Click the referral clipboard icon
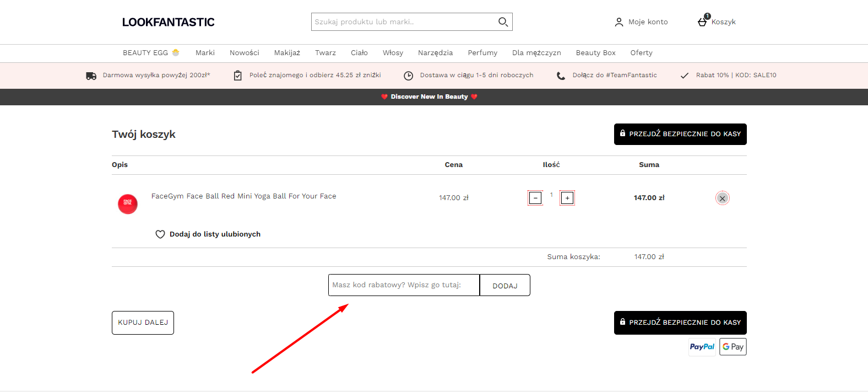Screen dimensions: 868x392 tap(238, 76)
